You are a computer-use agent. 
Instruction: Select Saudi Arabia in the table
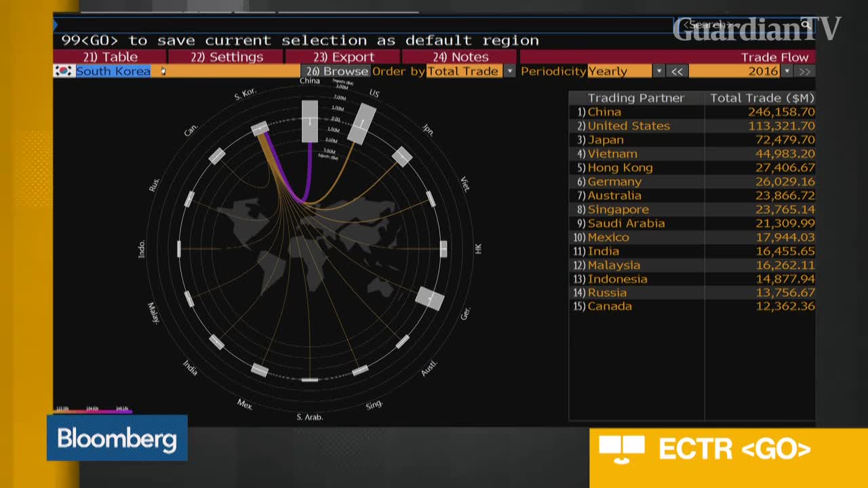tap(626, 223)
